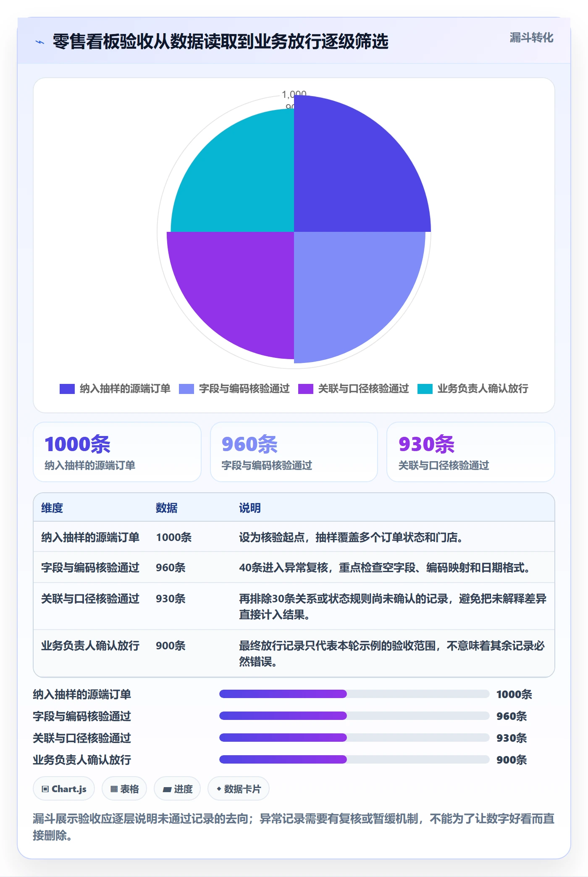Click the 数据 column header

point(167,508)
